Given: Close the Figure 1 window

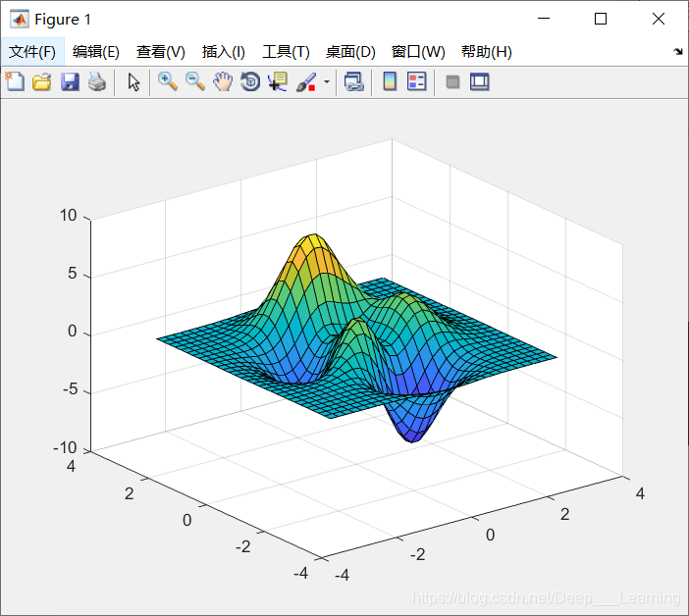Looking at the screenshot, I should 659,19.
